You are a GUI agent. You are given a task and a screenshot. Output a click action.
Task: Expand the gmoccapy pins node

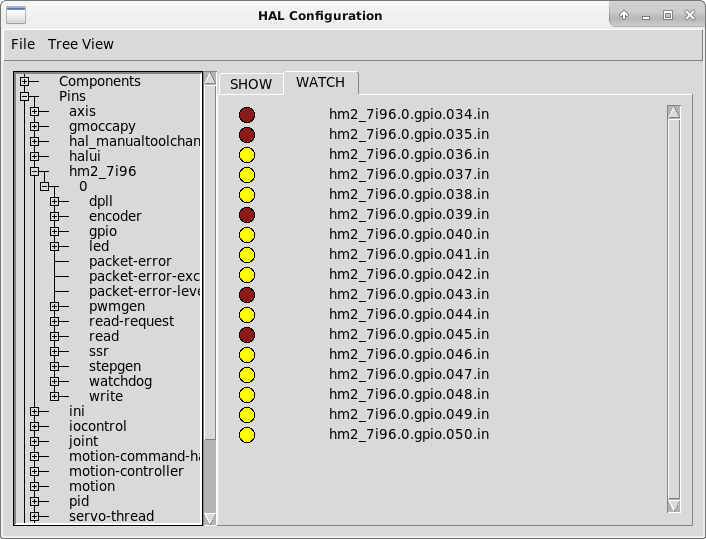tap(35, 126)
